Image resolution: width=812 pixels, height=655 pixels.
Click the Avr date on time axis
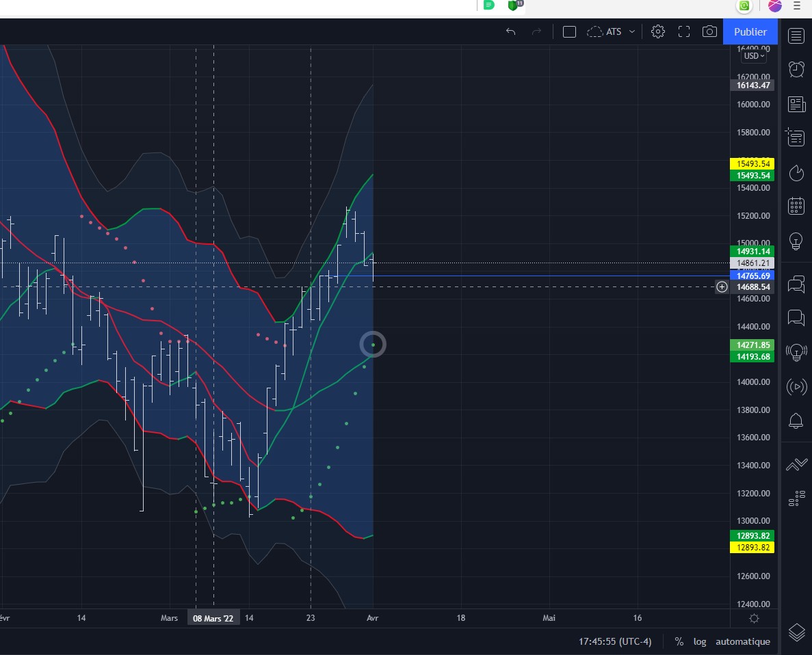(x=372, y=618)
